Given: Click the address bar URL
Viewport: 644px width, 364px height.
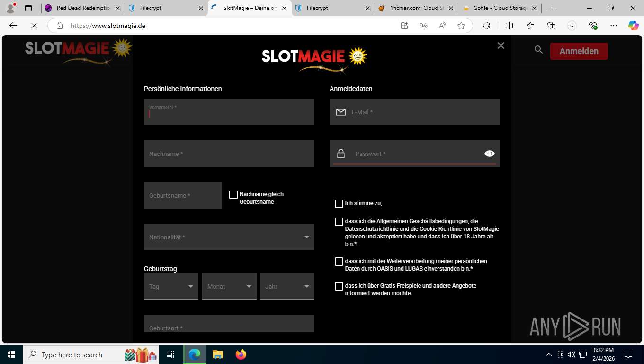Looking at the screenshot, I should pyautogui.click(x=108, y=26).
